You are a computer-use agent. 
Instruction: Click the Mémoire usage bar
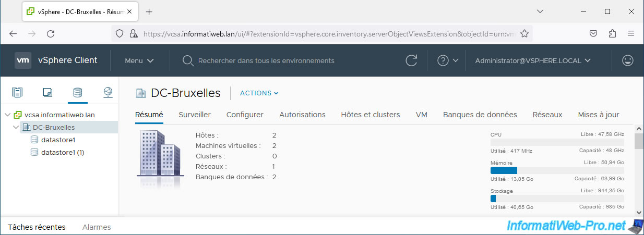(x=557, y=170)
